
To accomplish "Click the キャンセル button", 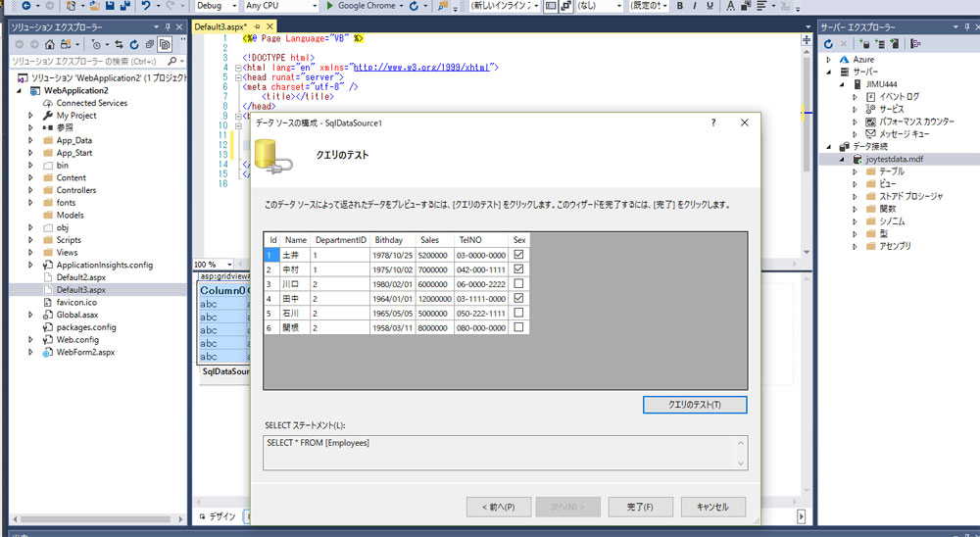I will 712,507.
